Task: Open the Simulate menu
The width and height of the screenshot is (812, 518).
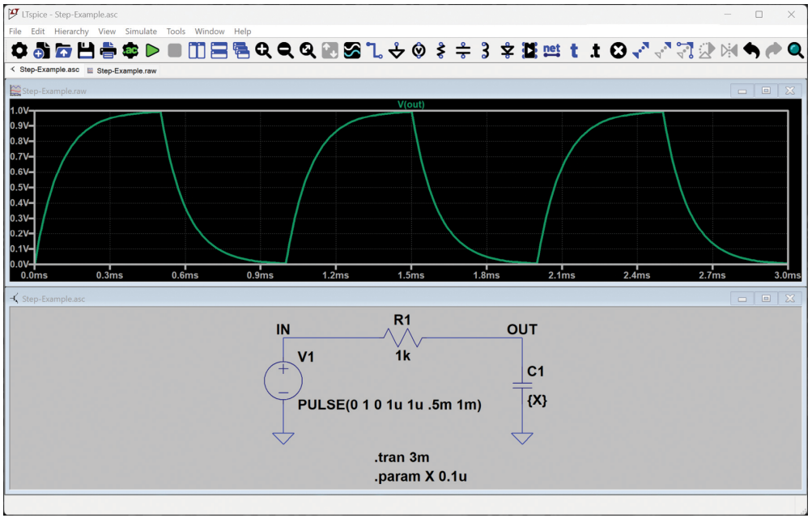Action: pos(141,32)
